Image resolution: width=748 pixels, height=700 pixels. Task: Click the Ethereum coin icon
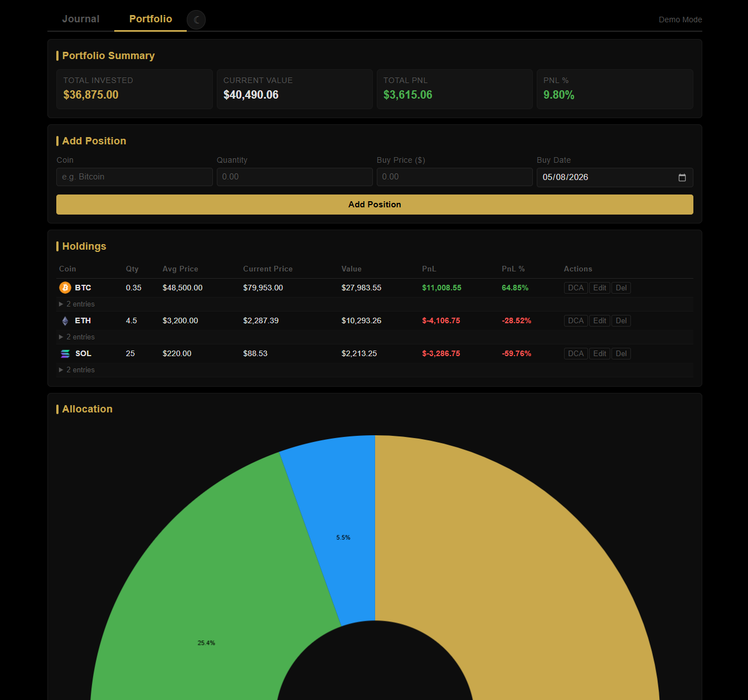pos(65,320)
